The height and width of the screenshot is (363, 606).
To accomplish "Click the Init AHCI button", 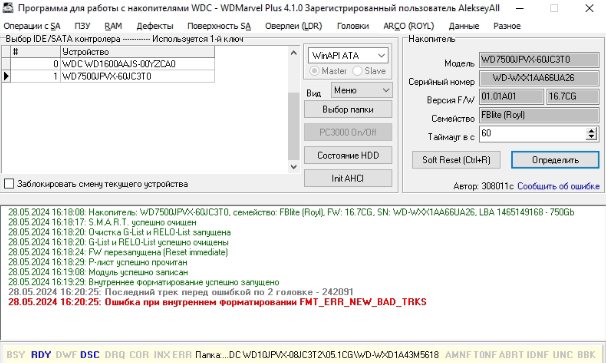I will 348,178.
